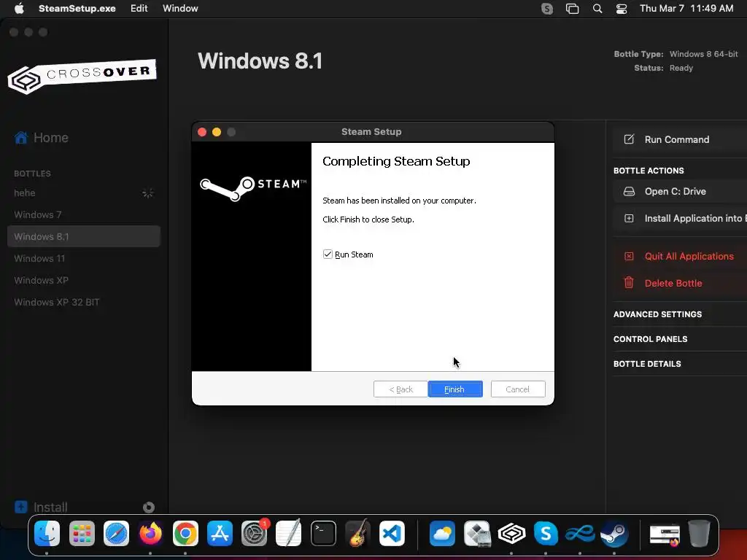This screenshot has height=560, width=747.
Task: Click Finish in the Steam Setup dialog
Action: [455, 389]
